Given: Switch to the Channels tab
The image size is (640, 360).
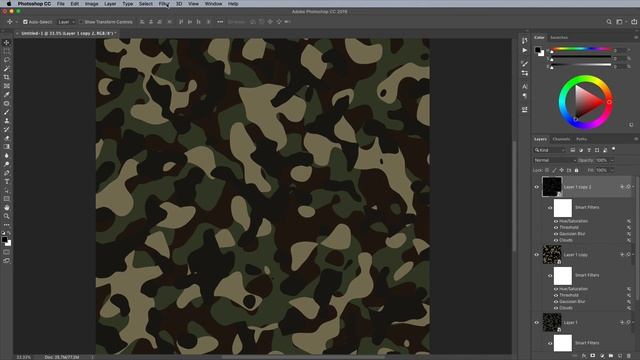Looking at the screenshot, I should [561, 139].
